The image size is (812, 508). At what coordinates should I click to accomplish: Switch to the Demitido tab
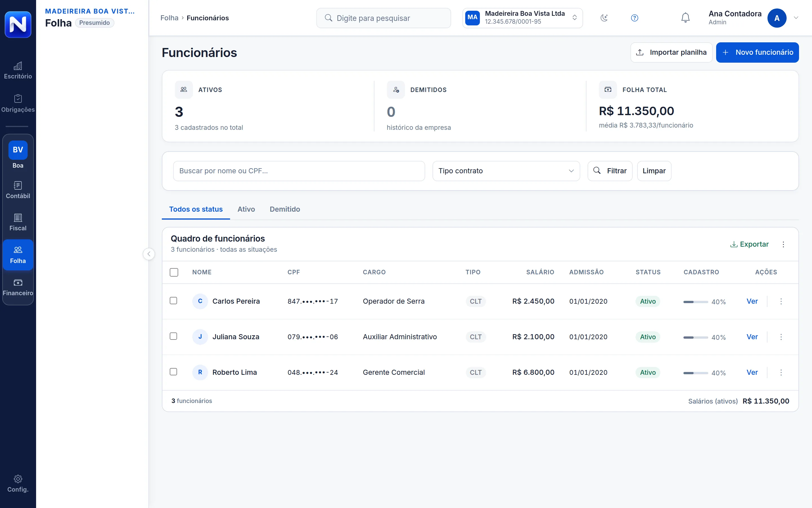click(x=284, y=209)
